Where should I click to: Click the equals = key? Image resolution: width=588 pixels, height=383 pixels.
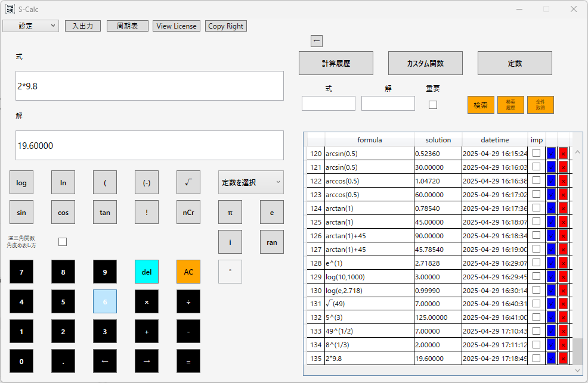point(188,362)
